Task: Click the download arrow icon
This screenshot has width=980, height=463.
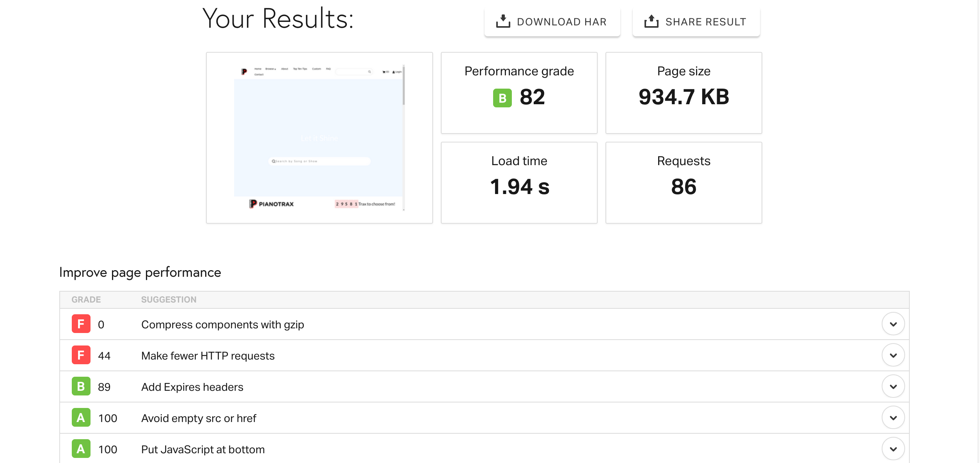Action: click(503, 21)
